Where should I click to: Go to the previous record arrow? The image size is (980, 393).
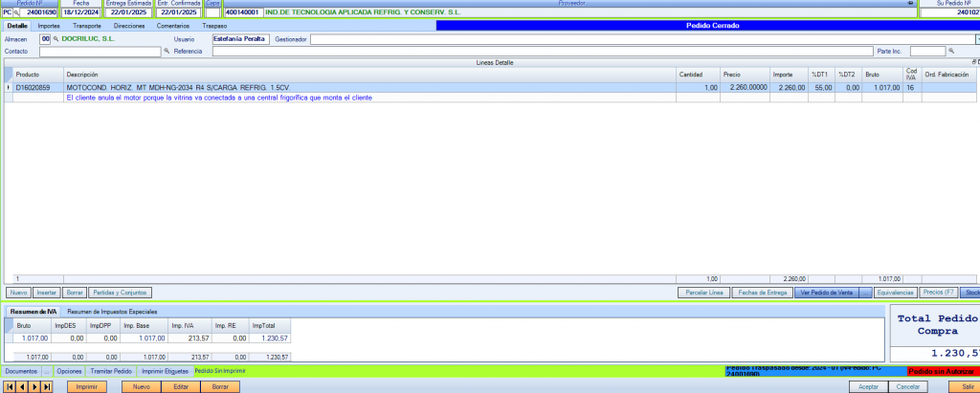[x=23, y=386]
